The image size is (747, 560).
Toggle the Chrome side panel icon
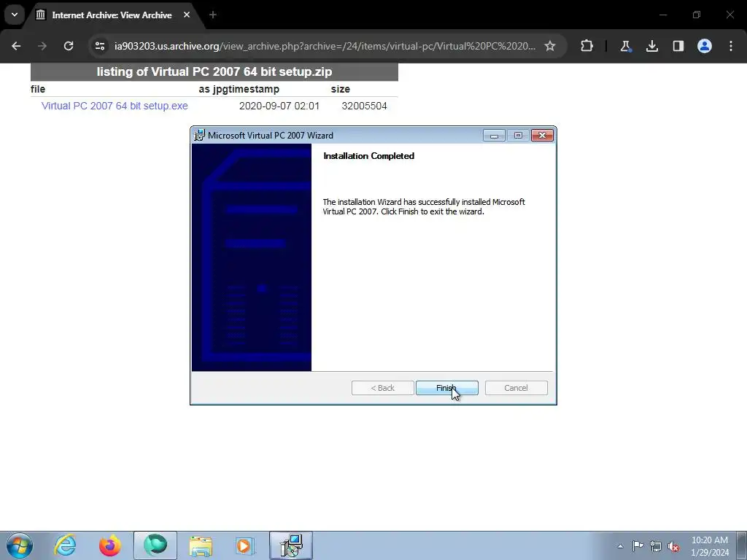[x=678, y=46]
